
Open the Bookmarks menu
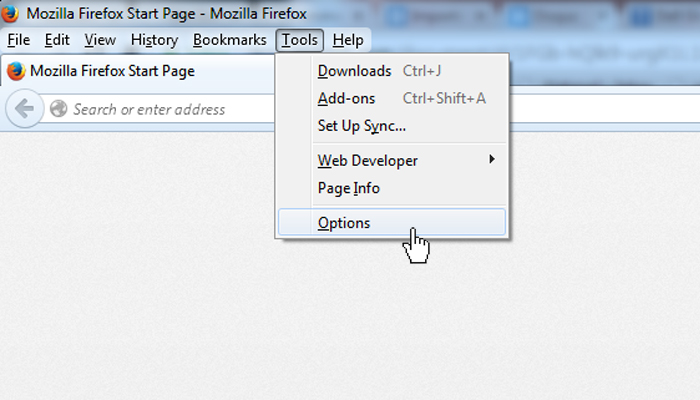(x=229, y=40)
